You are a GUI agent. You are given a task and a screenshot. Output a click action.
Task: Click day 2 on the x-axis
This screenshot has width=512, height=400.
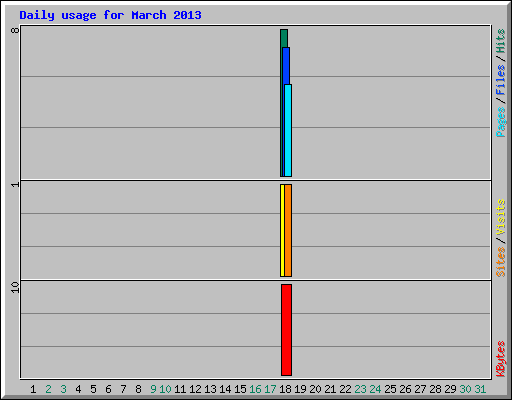coord(48,389)
